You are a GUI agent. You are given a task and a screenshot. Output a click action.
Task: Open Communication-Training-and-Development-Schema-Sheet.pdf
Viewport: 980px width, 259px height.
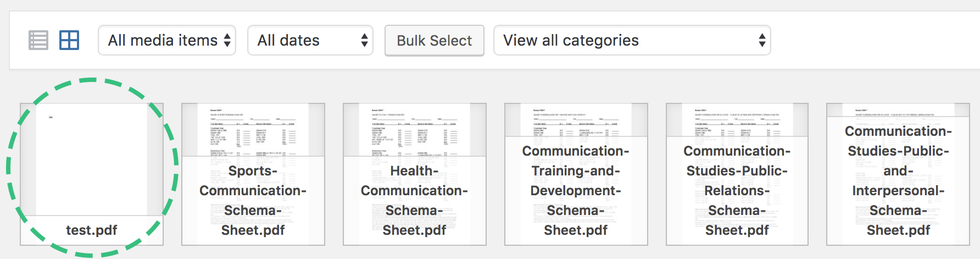tap(576, 174)
